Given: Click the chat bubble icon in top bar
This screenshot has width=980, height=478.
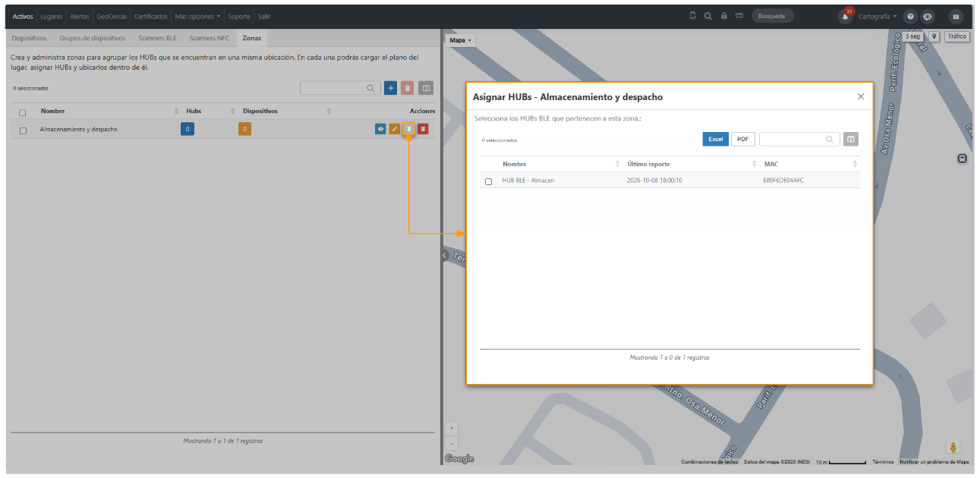Looking at the screenshot, I should (x=928, y=17).
